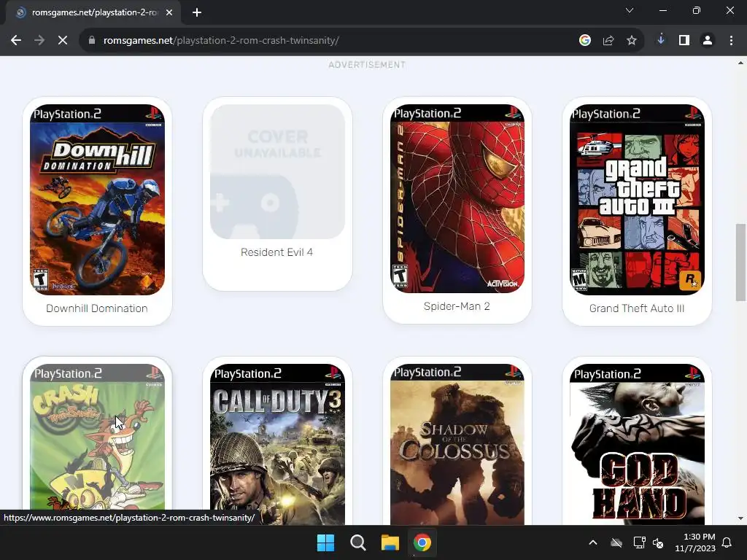Click the muted volume tray icon
747x560 pixels.
tap(658, 542)
